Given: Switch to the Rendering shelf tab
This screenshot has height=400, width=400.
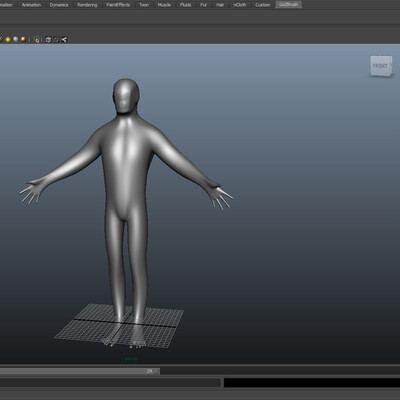Looking at the screenshot, I should coord(87,5).
